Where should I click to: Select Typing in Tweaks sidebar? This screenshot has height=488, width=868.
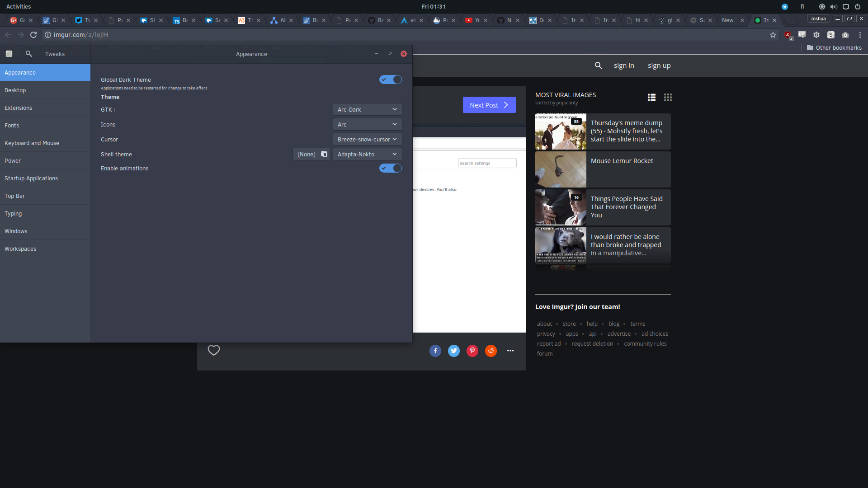point(45,213)
